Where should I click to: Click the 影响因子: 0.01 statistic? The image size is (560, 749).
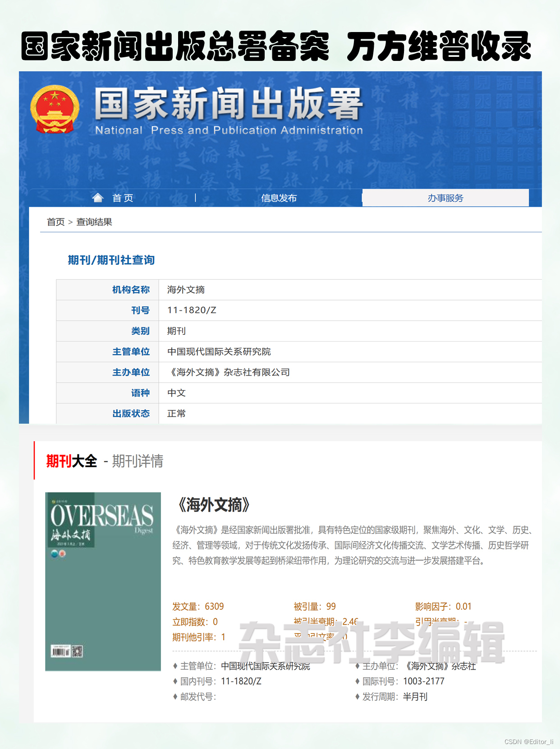pyautogui.click(x=443, y=606)
